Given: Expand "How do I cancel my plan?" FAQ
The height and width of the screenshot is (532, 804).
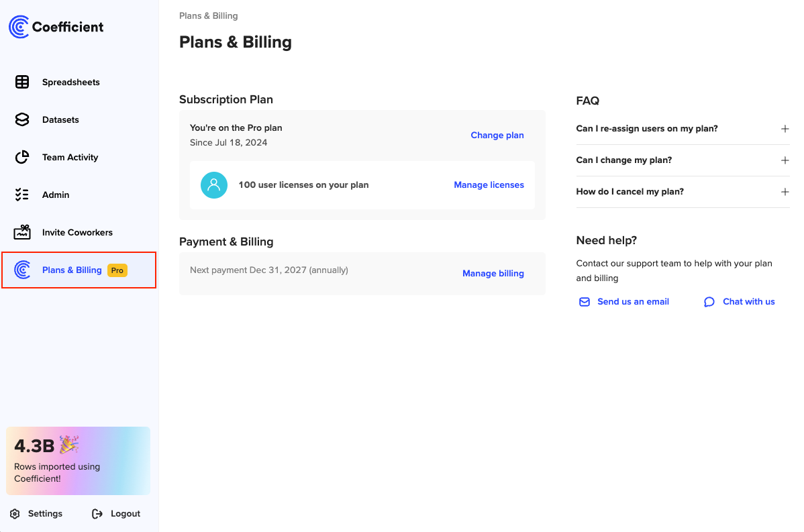Looking at the screenshot, I should [x=785, y=192].
